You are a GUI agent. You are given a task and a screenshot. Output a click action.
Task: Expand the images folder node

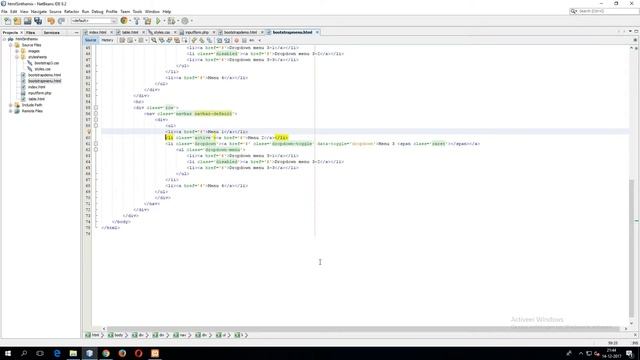click(x=17, y=51)
